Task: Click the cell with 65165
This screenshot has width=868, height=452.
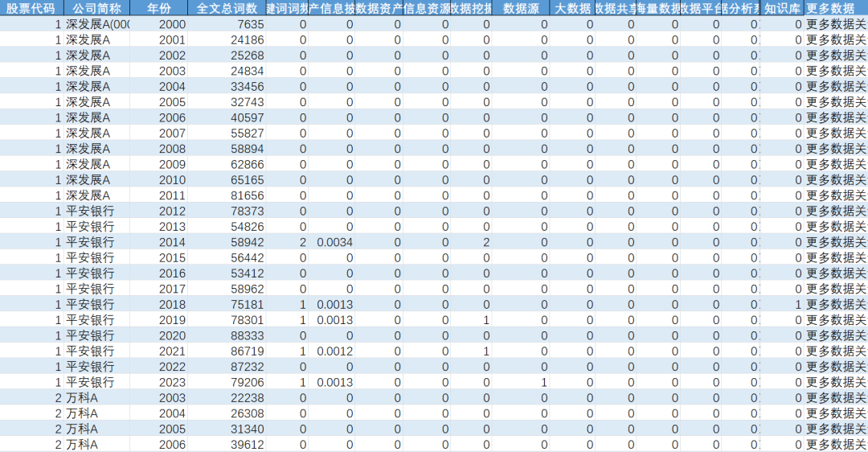Action: pos(227,180)
